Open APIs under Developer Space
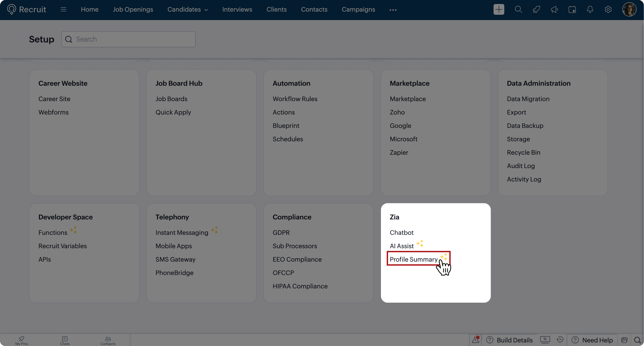 point(44,259)
